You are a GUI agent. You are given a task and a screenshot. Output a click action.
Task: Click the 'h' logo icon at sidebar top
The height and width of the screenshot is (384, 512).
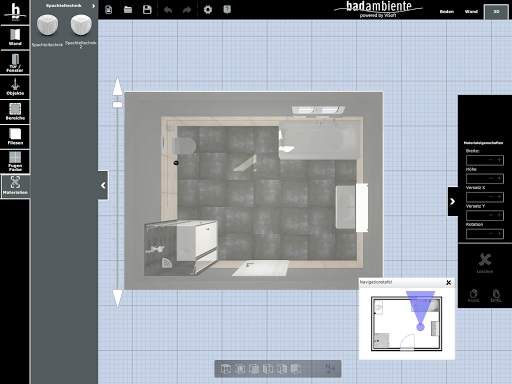[15, 12]
